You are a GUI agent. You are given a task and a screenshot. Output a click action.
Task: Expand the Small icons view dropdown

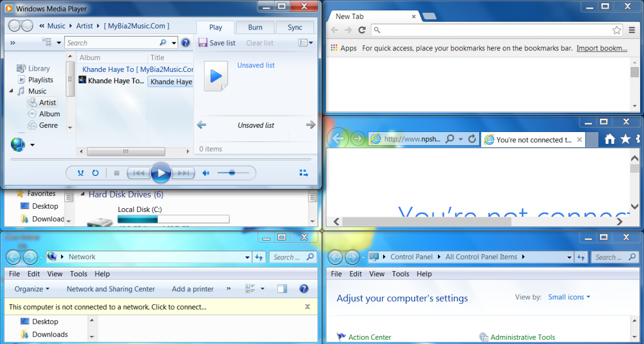click(x=569, y=297)
